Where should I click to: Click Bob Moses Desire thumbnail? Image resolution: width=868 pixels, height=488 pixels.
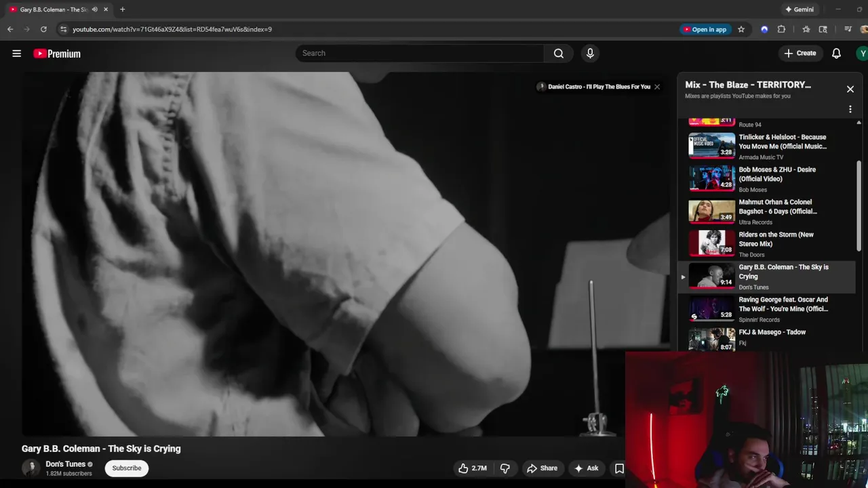[x=712, y=178]
